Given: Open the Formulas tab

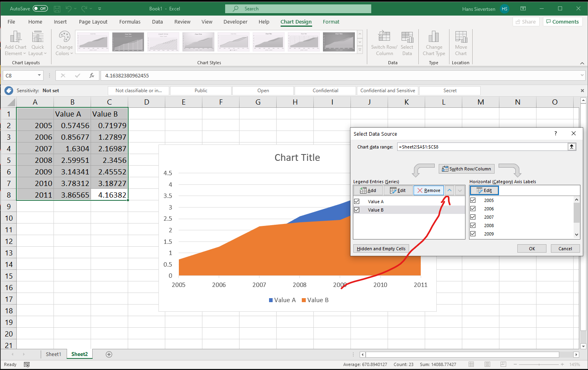Looking at the screenshot, I should [x=130, y=22].
